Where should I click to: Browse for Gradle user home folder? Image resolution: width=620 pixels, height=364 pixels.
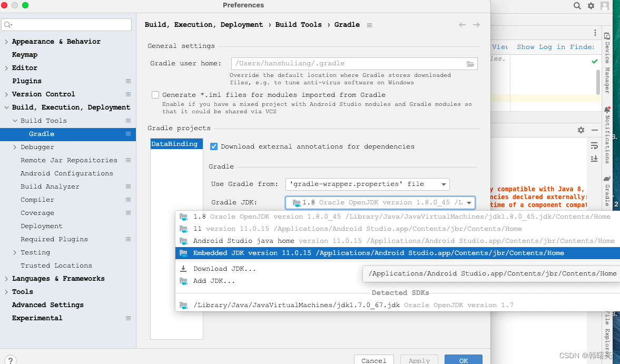coord(470,64)
